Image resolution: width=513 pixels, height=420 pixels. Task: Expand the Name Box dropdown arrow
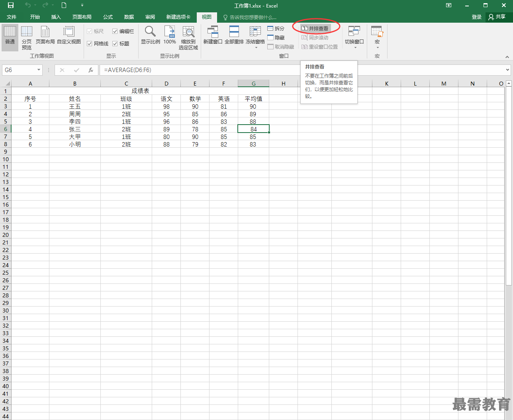pos(39,70)
